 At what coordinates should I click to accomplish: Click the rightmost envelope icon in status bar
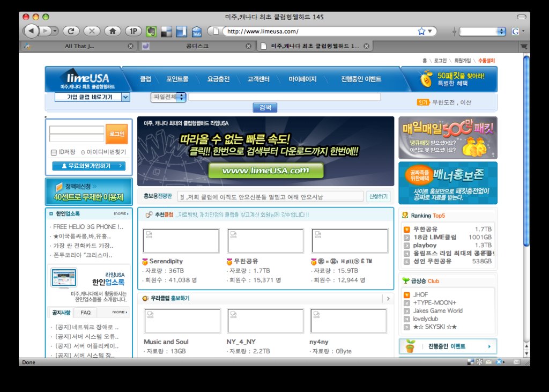pyautogui.click(x=517, y=362)
